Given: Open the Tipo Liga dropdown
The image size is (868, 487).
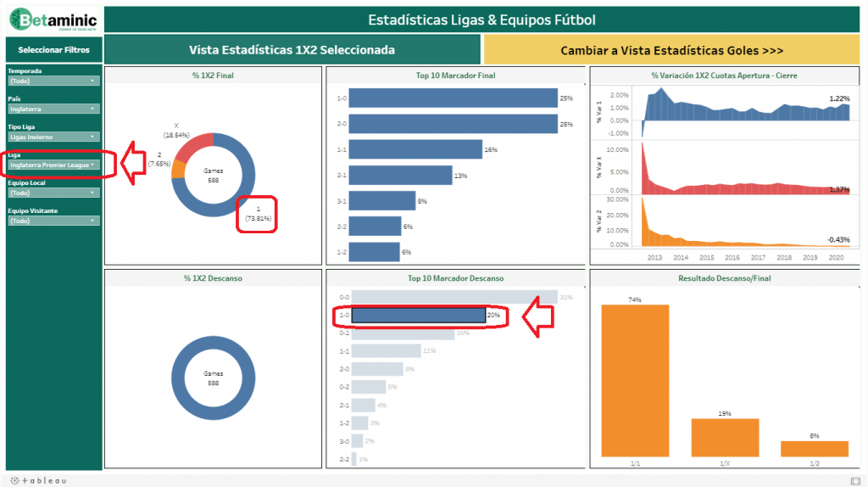Looking at the screenshot, I should [x=53, y=137].
